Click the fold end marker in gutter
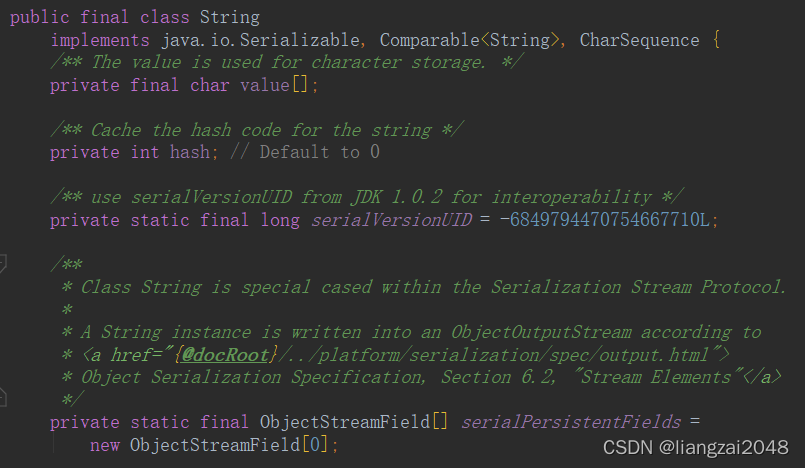The image size is (805, 468). (3, 397)
